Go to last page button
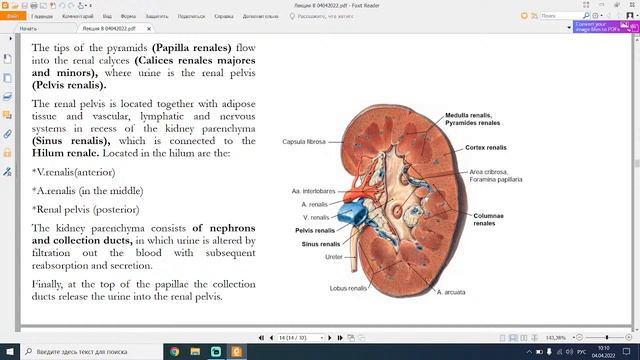Screen dimensions: 640x360 point(340,338)
